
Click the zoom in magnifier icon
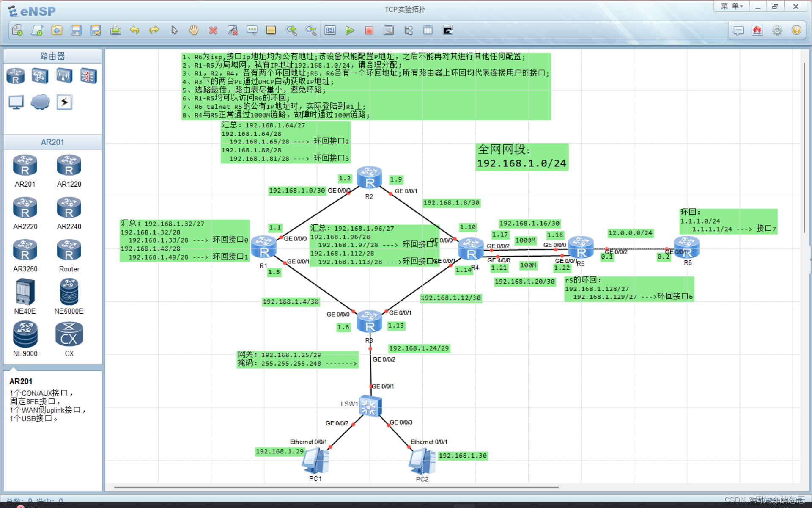[x=291, y=30]
